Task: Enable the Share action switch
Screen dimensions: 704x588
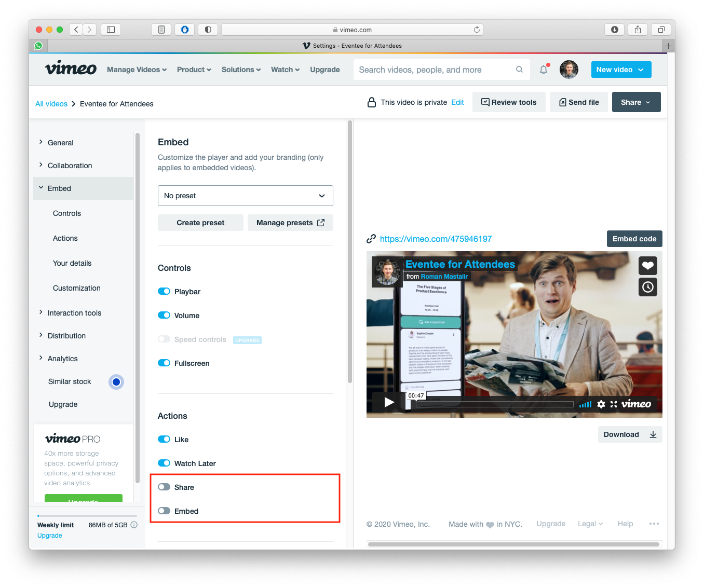Action: click(x=164, y=487)
